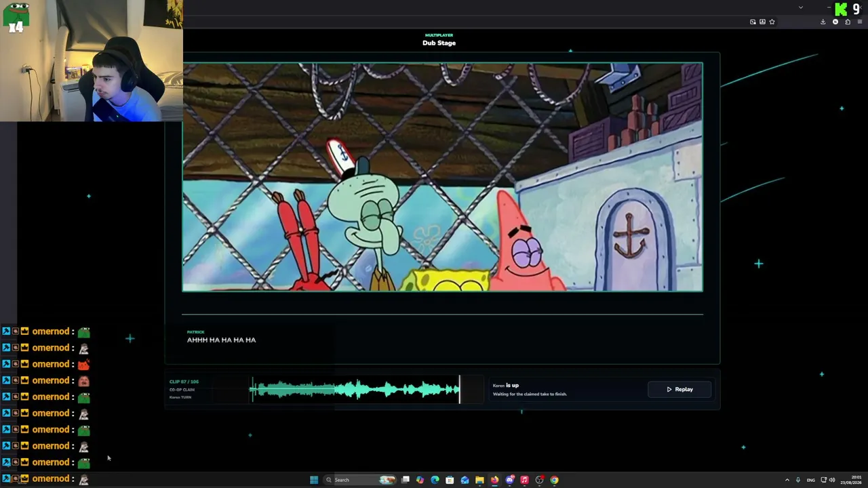The image size is (868, 488).
Task: Click the Patrick line "AHHH HA HA HA HA"
Action: pos(221,340)
